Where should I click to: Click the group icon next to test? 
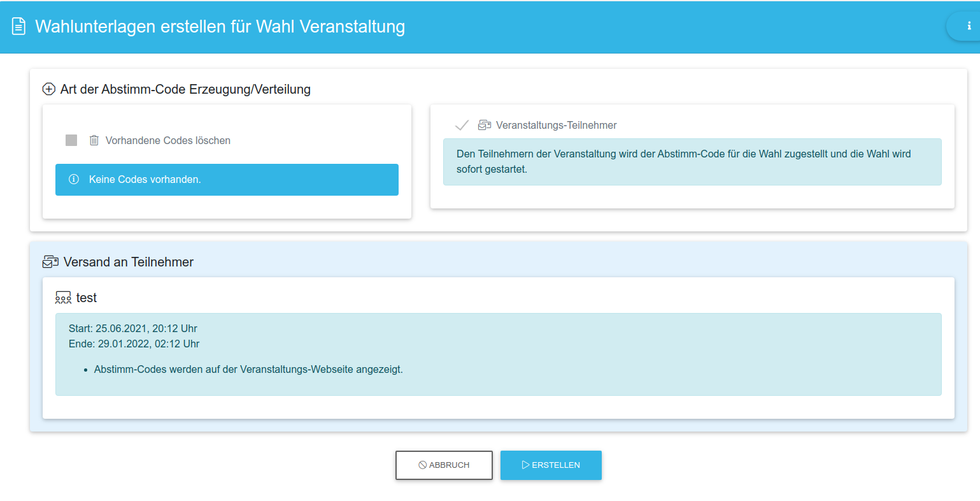(x=63, y=298)
